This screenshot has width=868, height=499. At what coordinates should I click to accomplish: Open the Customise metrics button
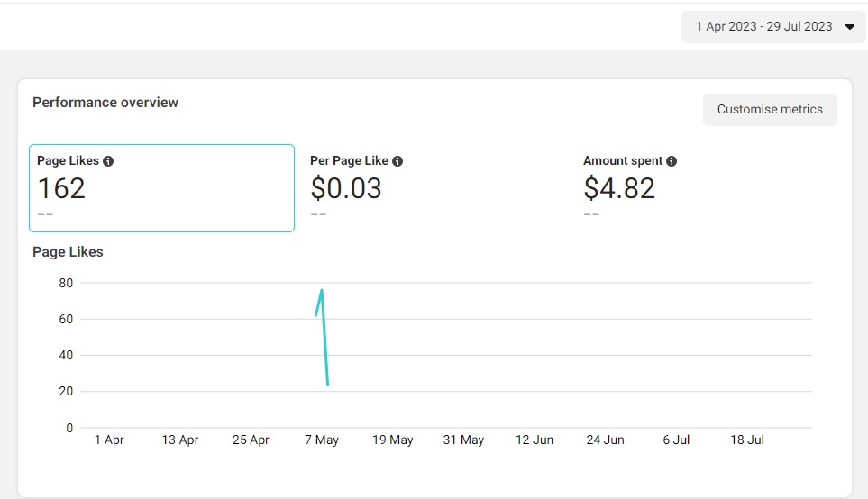click(770, 110)
